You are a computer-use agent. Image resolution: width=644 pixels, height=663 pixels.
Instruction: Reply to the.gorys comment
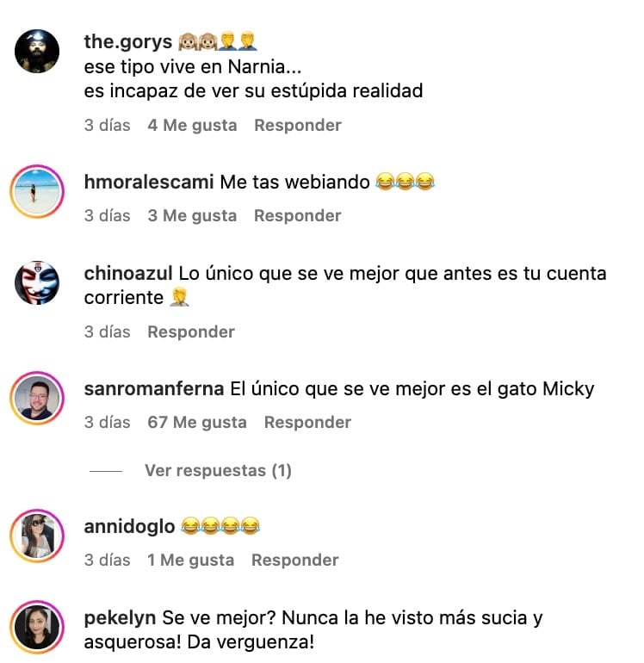point(298,125)
